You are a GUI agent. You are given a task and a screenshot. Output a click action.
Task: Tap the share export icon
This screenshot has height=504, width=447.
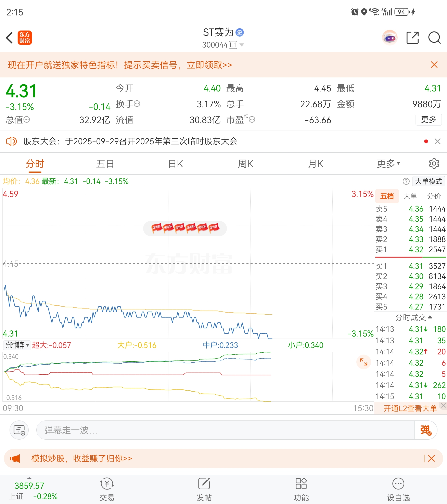point(412,38)
